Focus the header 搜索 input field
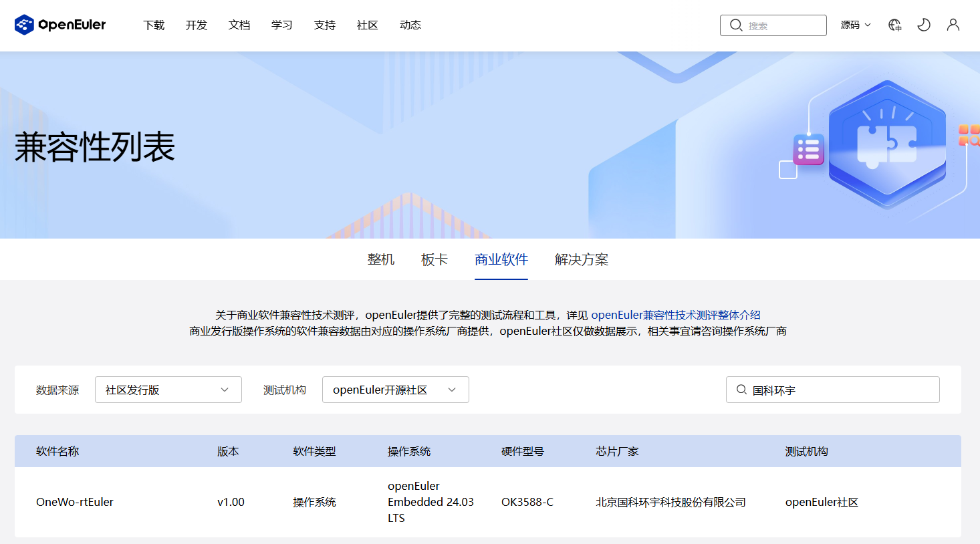The width and height of the screenshot is (980, 544). click(x=773, y=25)
